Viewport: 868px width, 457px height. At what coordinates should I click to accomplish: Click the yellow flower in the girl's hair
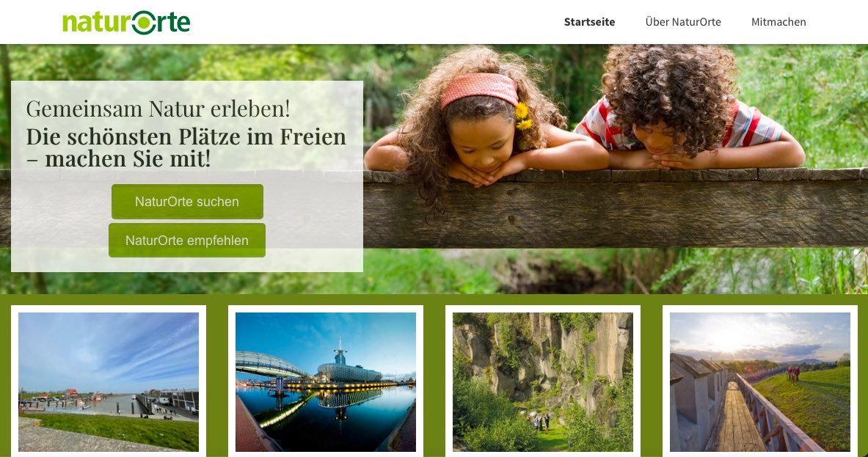(x=522, y=116)
